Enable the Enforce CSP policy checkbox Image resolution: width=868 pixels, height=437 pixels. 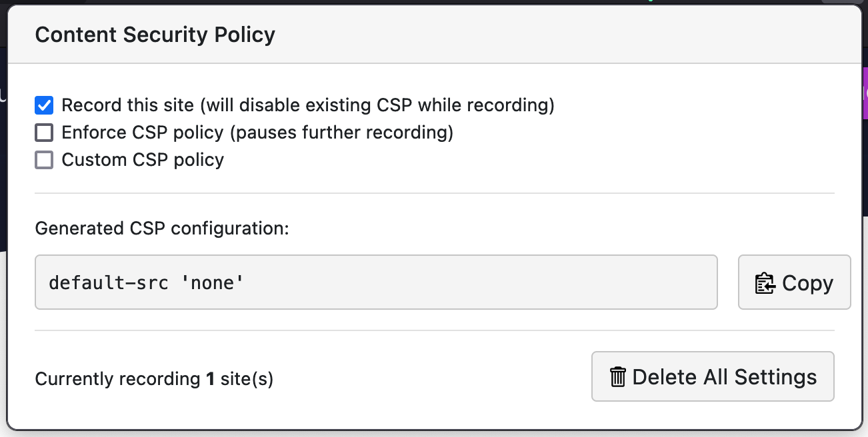click(x=44, y=133)
